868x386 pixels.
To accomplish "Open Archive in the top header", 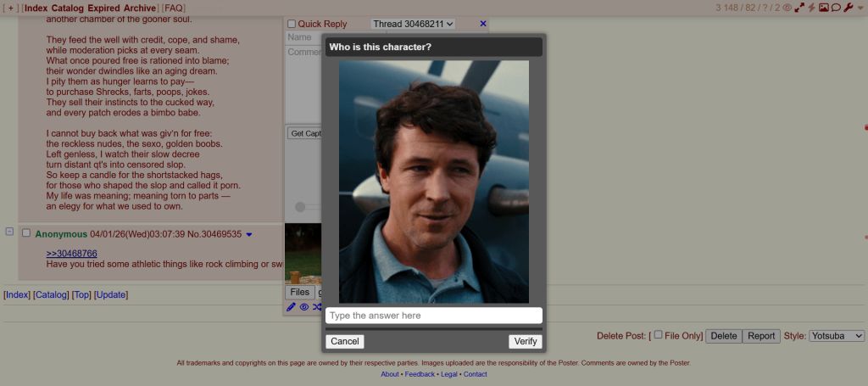I will 140,8.
